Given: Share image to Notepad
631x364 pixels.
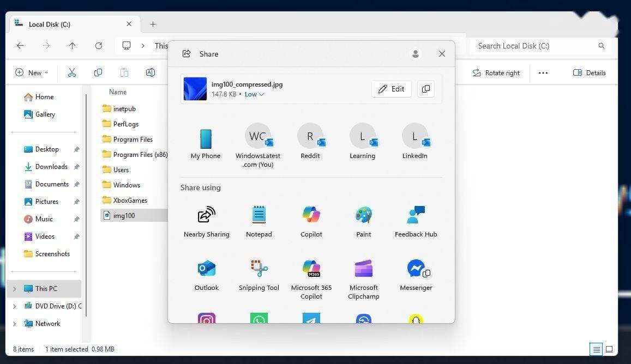Looking at the screenshot, I should (x=259, y=222).
